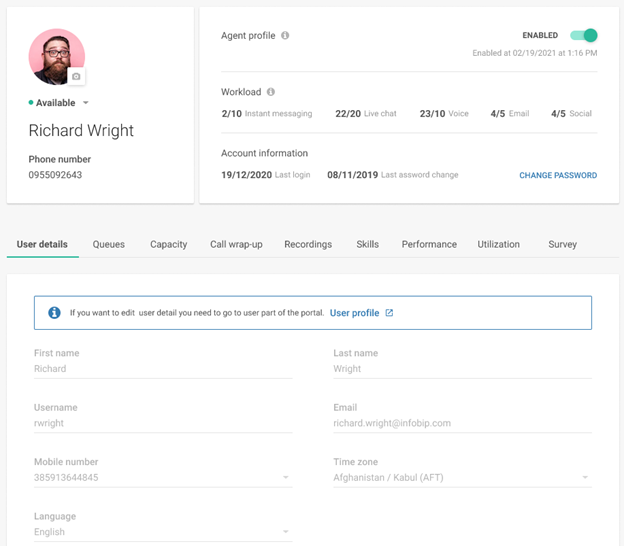The height and width of the screenshot is (546, 624).
Task: Click the Change Password button
Action: click(x=557, y=175)
